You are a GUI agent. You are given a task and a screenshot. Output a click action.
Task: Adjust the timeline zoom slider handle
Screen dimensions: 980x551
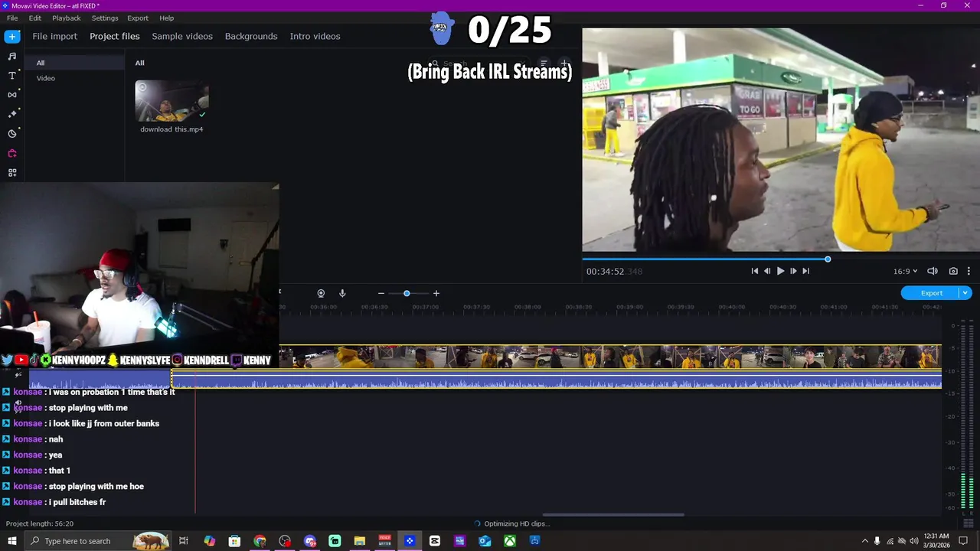407,293
